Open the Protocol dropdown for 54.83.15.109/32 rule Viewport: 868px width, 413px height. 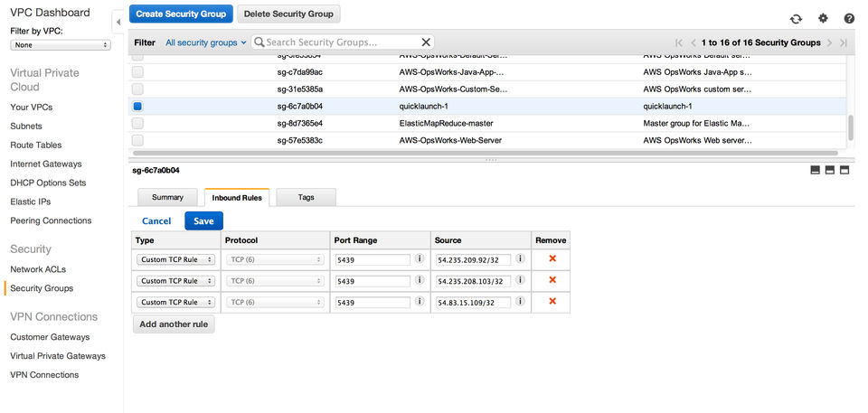click(275, 302)
